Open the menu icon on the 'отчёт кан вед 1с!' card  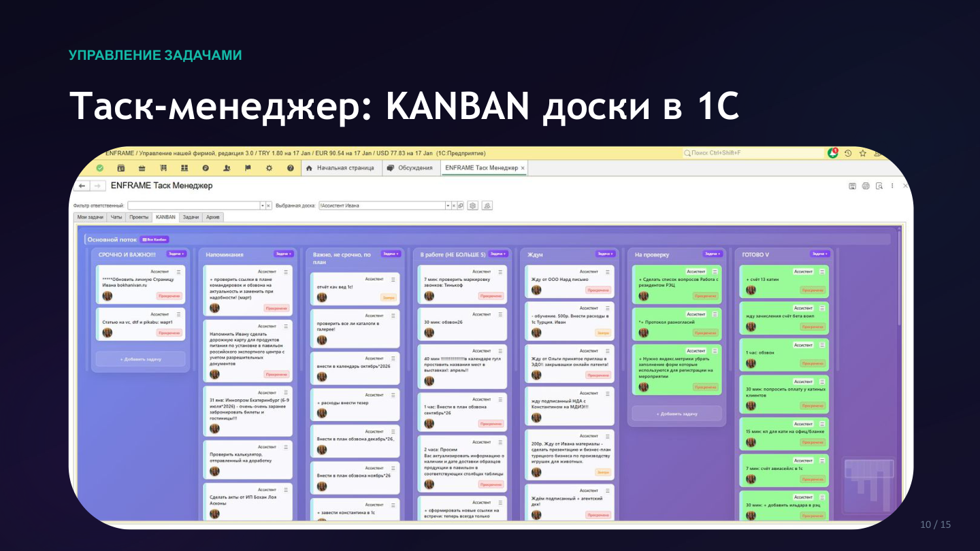click(x=394, y=279)
